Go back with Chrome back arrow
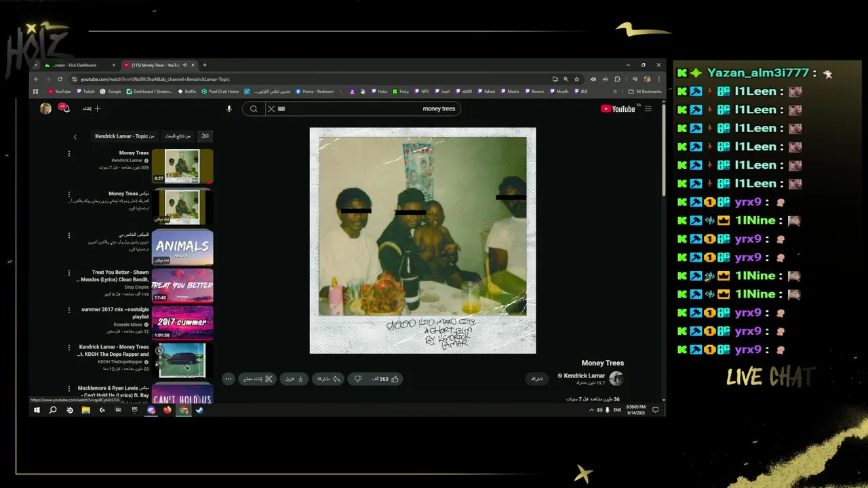This screenshot has width=868, height=488. point(36,79)
